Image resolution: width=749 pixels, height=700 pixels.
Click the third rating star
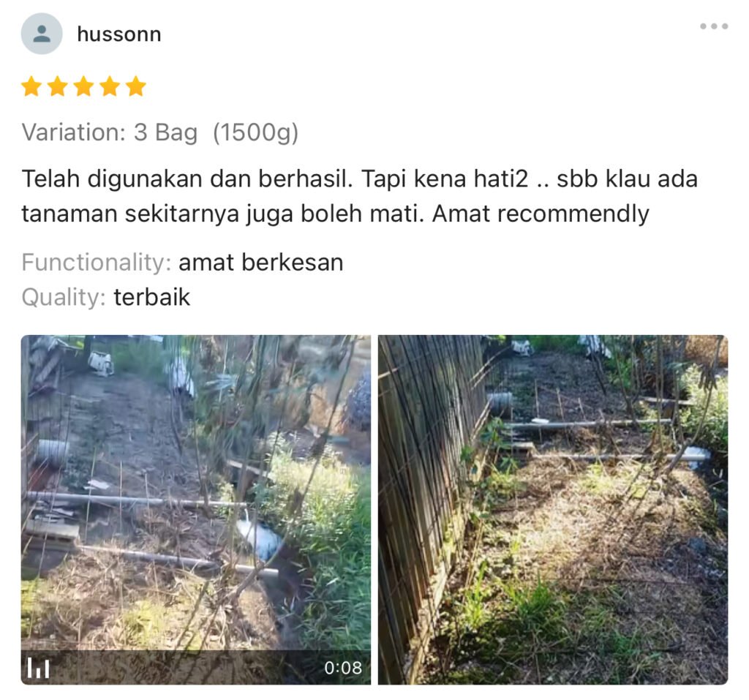pyautogui.click(x=84, y=86)
